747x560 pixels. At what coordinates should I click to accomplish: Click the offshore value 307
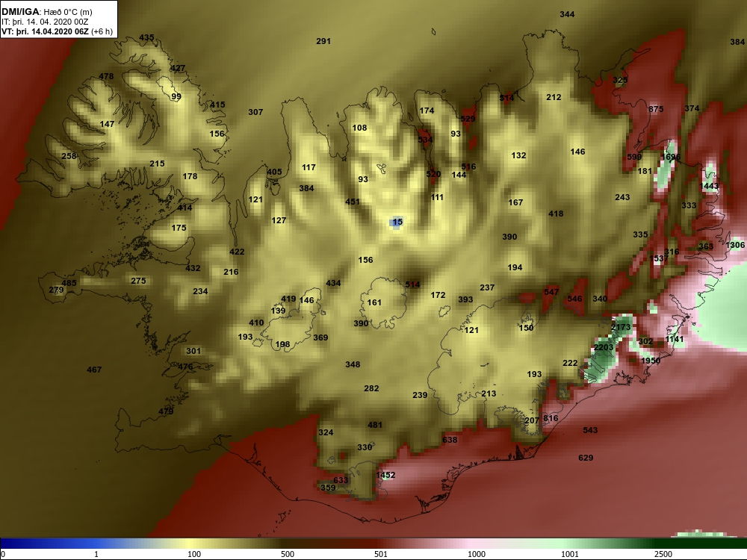(x=255, y=112)
